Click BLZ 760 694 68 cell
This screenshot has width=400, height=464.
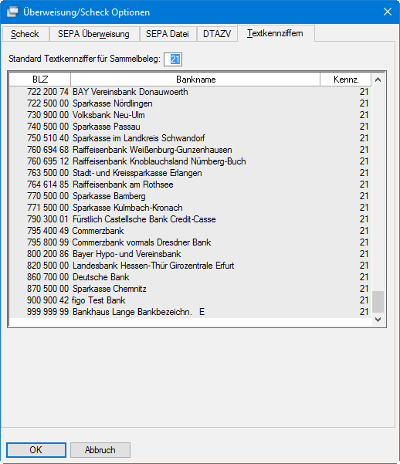[x=48, y=150]
